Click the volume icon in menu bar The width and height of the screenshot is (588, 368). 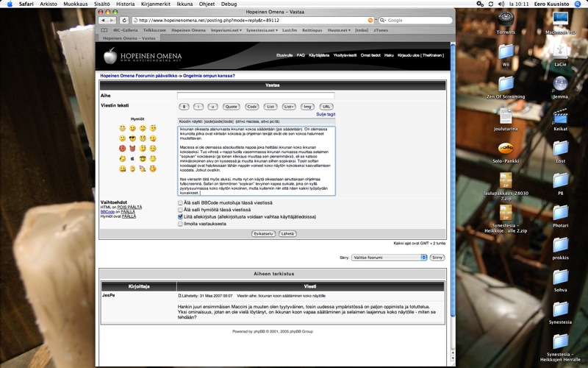[501, 4]
